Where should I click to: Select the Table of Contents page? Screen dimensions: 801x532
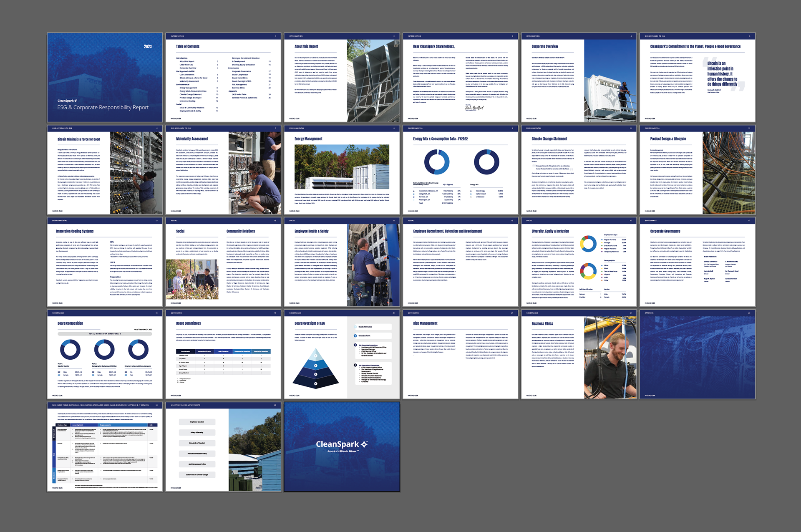point(223,78)
